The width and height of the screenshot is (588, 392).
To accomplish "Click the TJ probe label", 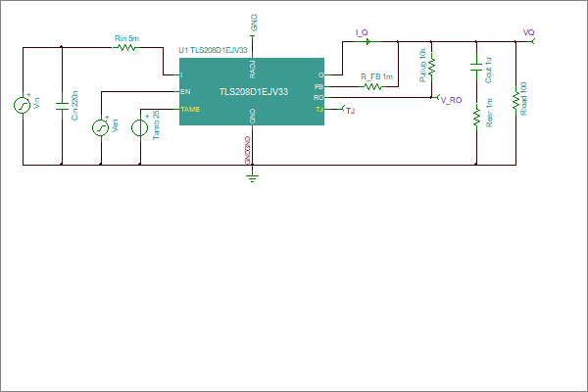I will coord(350,111).
